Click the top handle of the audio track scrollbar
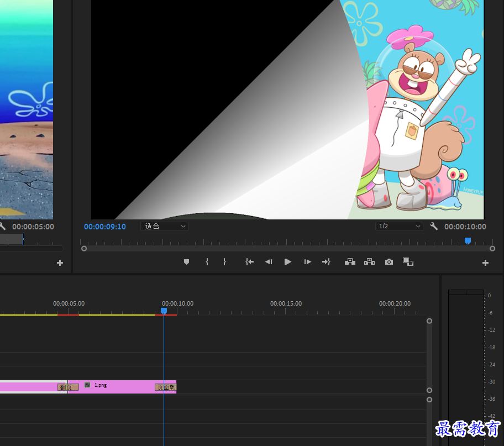The height and width of the screenshot is (446, 504). [429, 400]
